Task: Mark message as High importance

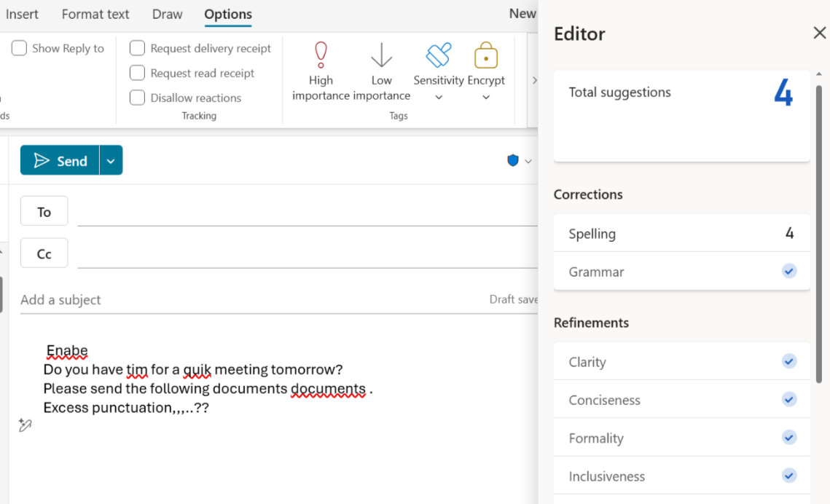Action: point(321,71)
